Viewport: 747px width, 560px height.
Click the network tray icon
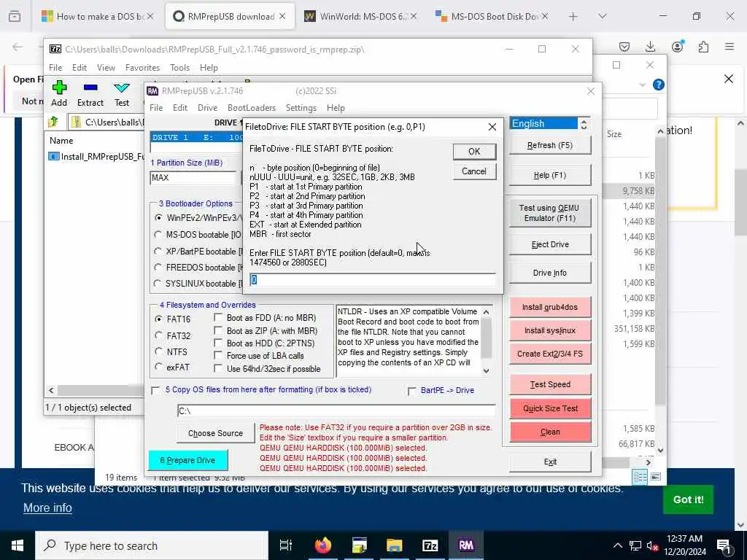click(x=635, y=545)
